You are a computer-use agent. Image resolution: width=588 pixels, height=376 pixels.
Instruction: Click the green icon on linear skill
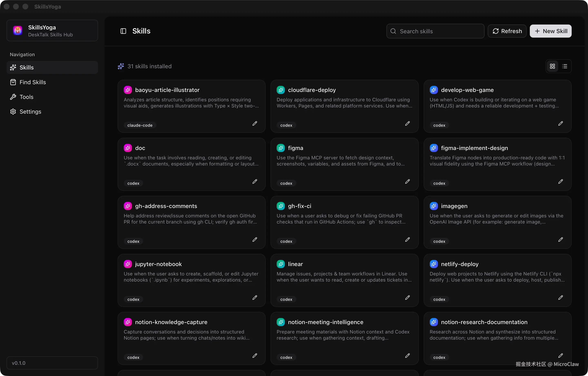point(281,264)
